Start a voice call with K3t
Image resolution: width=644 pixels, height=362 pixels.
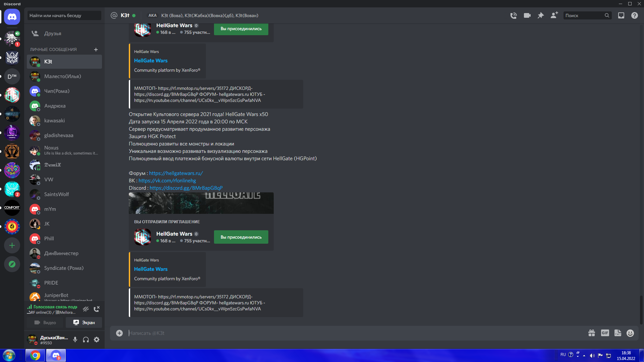(514, 15)
